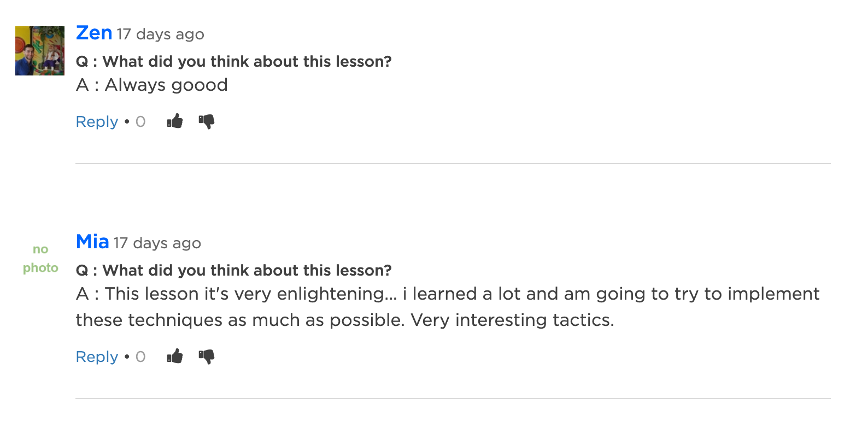Click the '17 days ago' timestamp beside Zen
868x432 pixels.
click(160, 34)
